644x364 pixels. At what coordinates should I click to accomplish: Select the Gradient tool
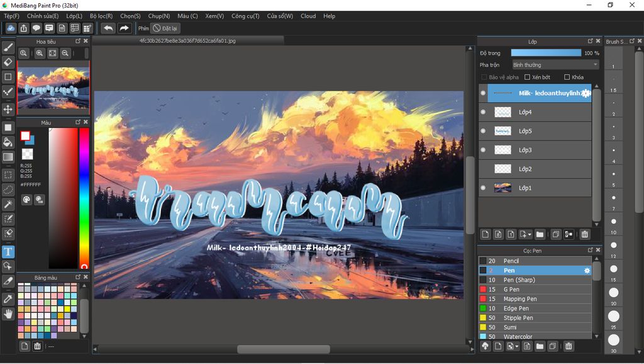tap(8, 157)
